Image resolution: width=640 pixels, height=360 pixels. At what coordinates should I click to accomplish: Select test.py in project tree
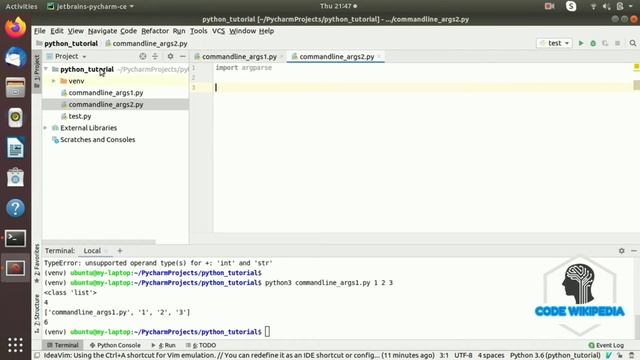[80, 116]
